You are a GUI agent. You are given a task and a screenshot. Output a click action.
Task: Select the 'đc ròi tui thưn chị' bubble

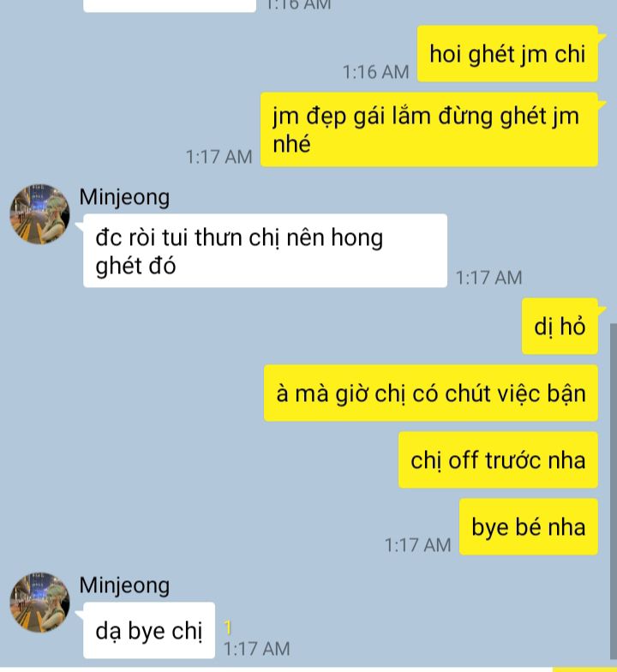click(x=266, y=250)
